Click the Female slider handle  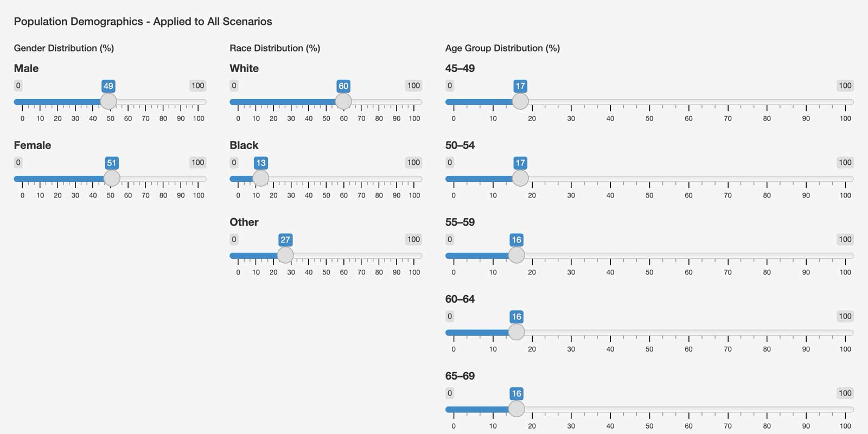(112, 178)
